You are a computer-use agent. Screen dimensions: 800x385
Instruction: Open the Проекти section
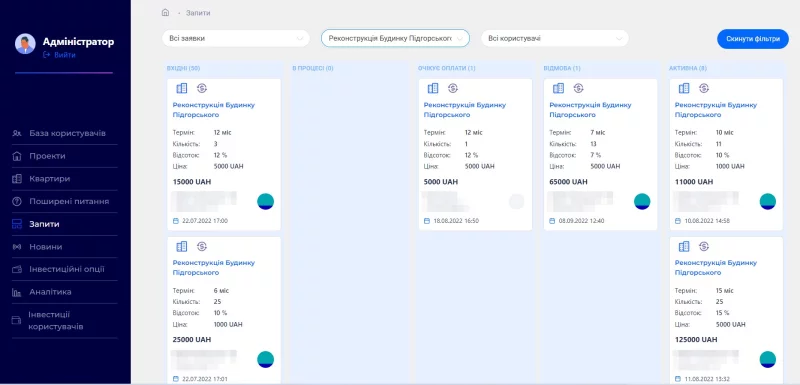click(x=47, y=156)
